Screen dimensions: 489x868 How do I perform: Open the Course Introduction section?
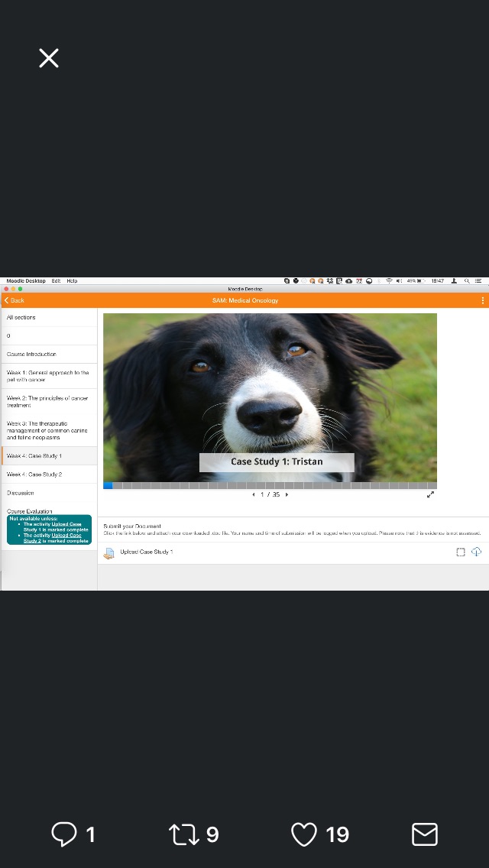point(50,354)
